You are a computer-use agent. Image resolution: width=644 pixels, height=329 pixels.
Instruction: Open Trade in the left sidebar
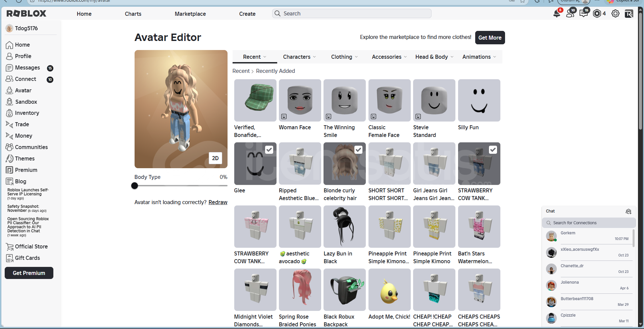(x=22, y=124)
